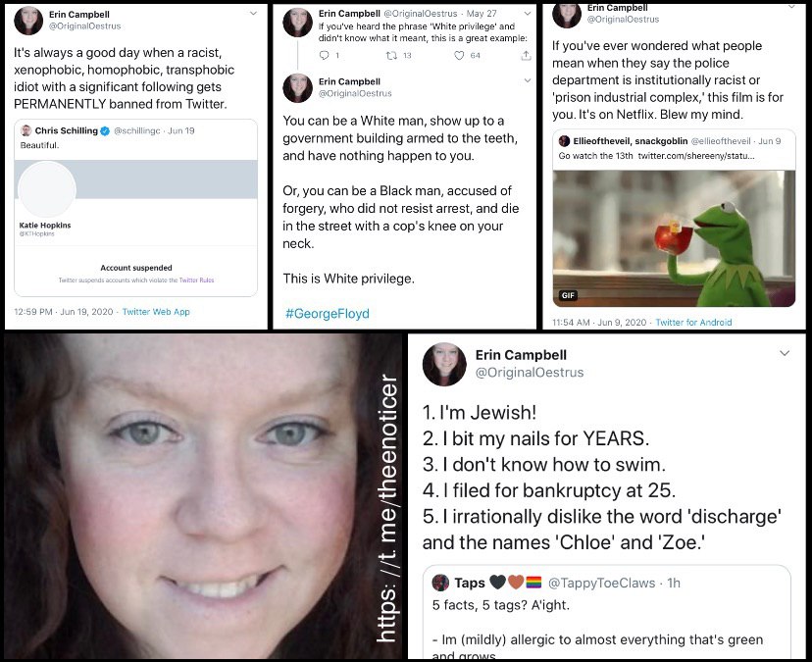Open the #GeorgeFloyd hashtag link
The height and width of the screenshot is (662, 812).
coord(328,314)
